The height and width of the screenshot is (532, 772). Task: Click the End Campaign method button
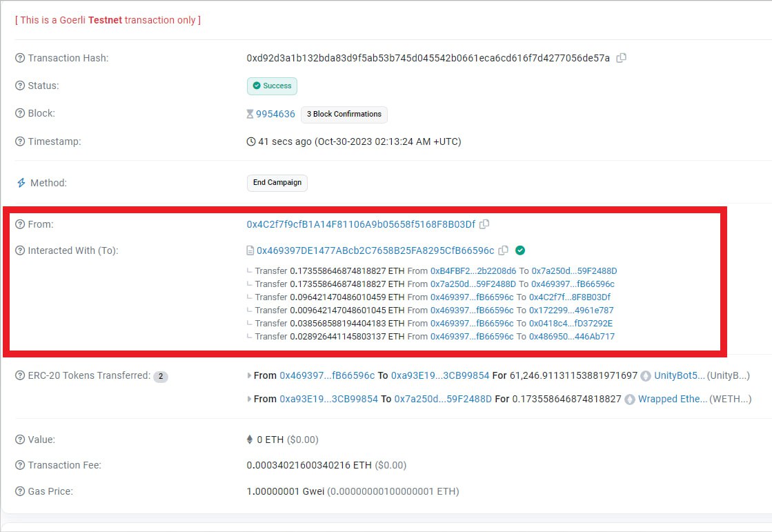point(277,183)
